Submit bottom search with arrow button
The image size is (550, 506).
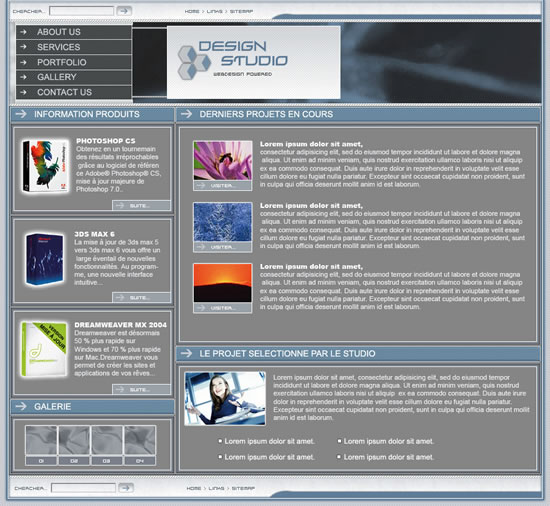point(126,488)
